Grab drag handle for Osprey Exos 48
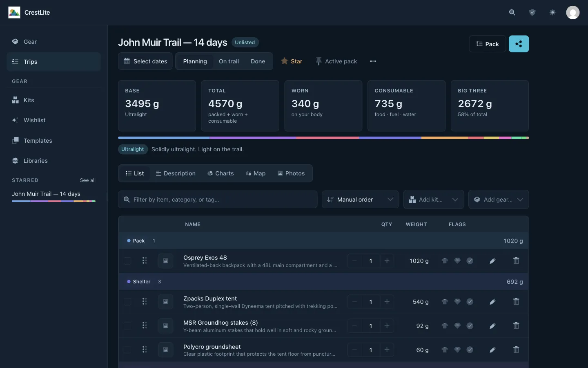 [x=145, y=261]
